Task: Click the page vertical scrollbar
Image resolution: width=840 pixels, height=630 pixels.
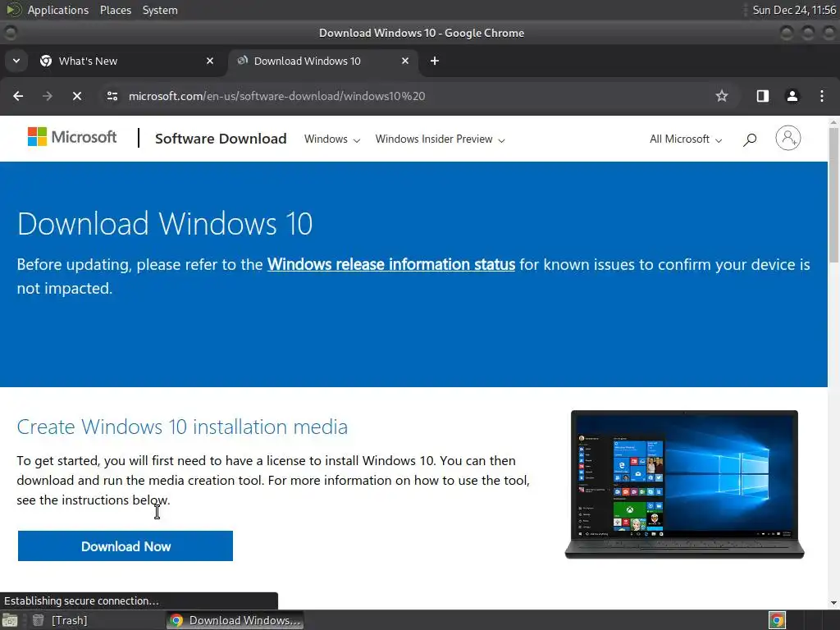Action: 833,194
